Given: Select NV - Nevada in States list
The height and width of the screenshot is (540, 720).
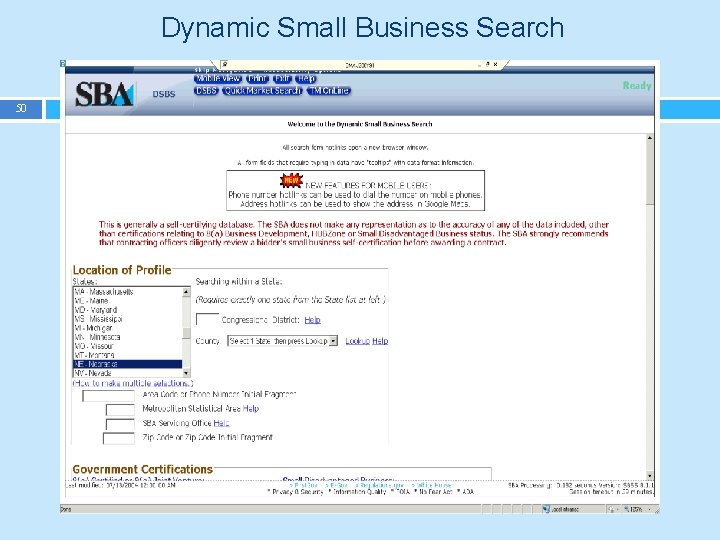Looking at the screenshot, I should pyautogui.click(x=128, y=373).
